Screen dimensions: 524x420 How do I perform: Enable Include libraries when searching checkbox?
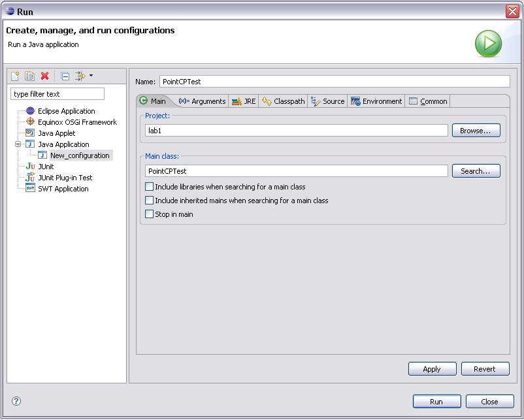pyautogui.click(x=150, y=186)
